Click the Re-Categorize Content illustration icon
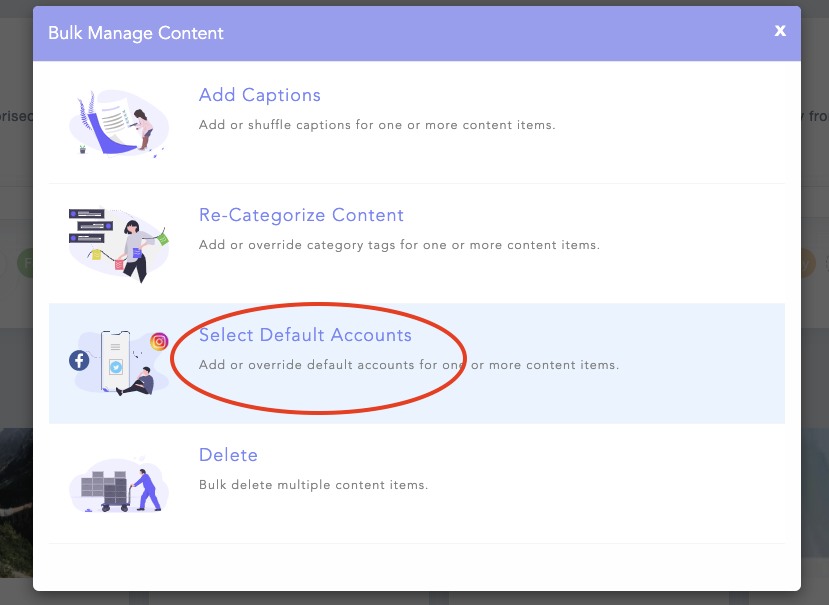The height and width of the screenshot is (605, 829). tap(118, 243)
